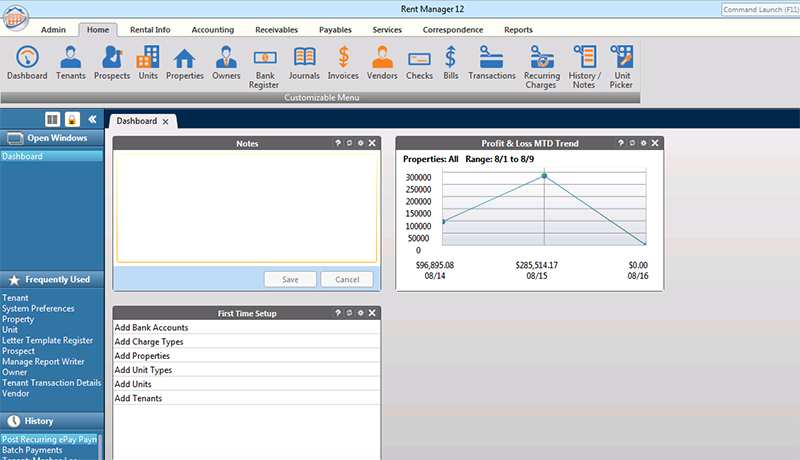
Task: Click the Command Launch search box
Action: pos(761,10)
